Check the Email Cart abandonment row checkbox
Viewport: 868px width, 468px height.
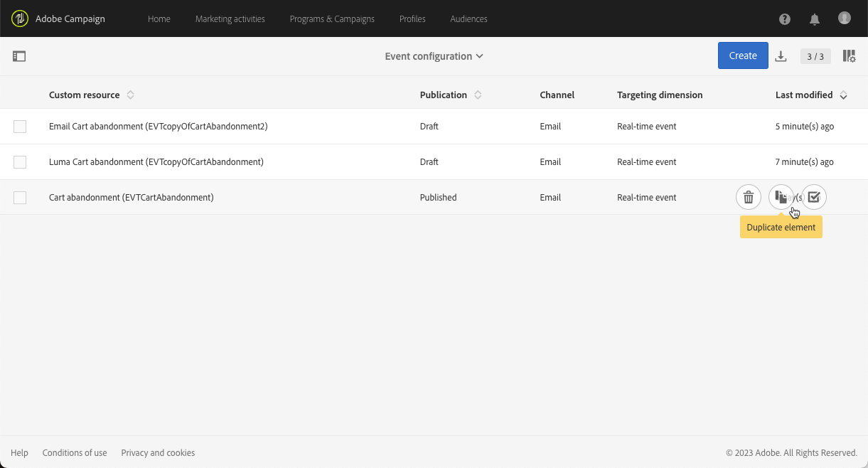tap(20, 127)
